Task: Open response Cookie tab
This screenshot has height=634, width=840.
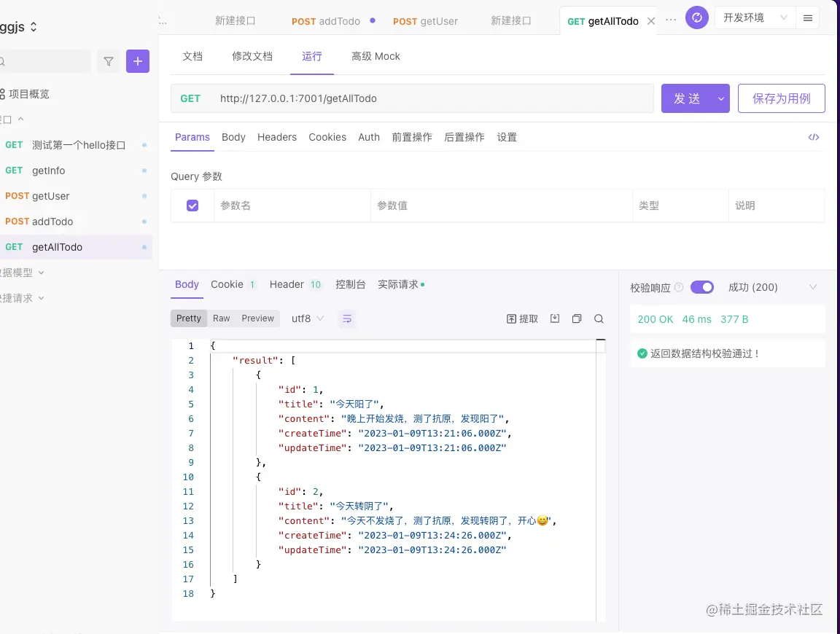Action: (233, 284)
